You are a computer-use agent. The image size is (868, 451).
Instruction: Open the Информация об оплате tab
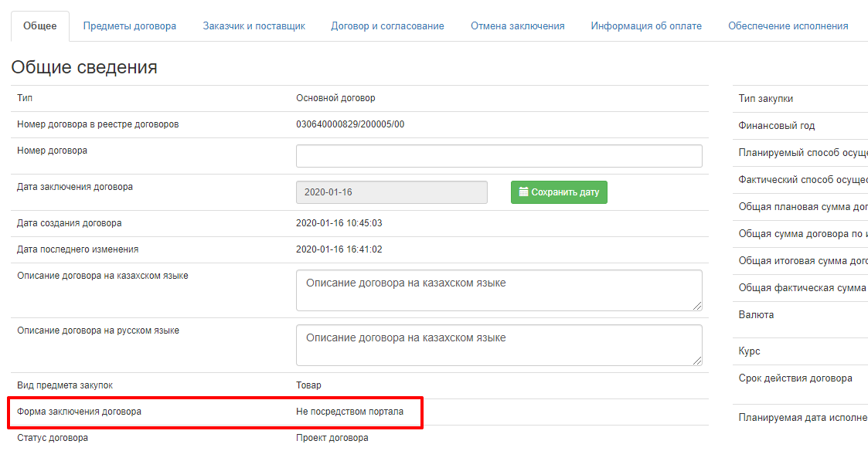point(646,26)
